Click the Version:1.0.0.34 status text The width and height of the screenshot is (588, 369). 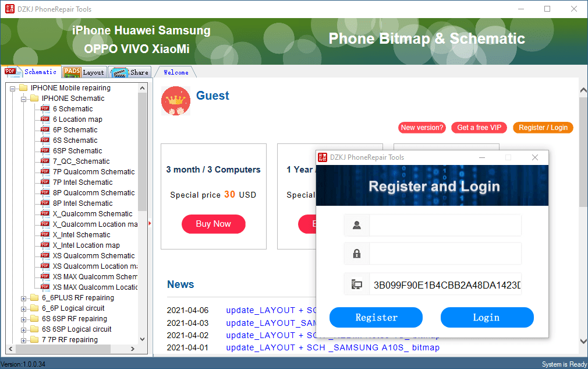23,364
